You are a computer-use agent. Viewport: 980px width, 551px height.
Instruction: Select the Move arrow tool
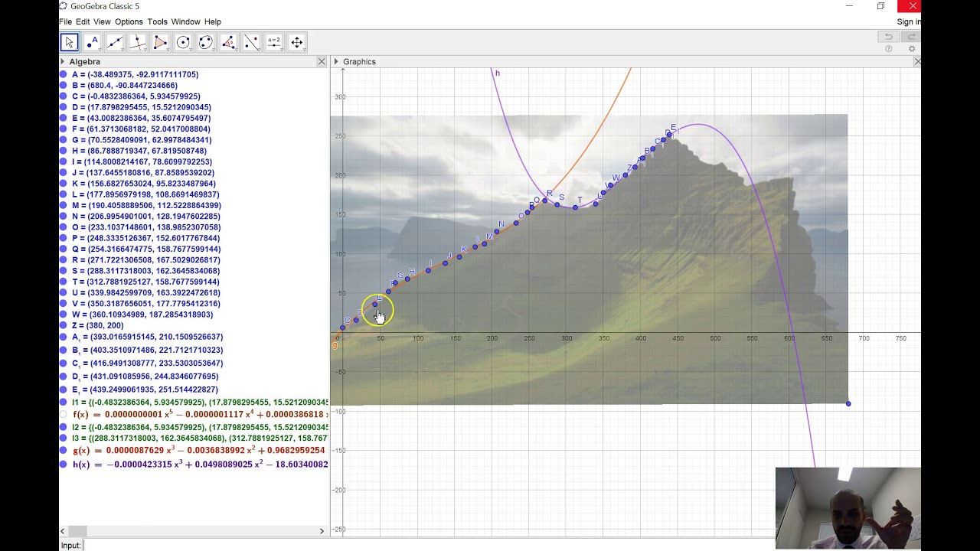[x=70, y=43]
